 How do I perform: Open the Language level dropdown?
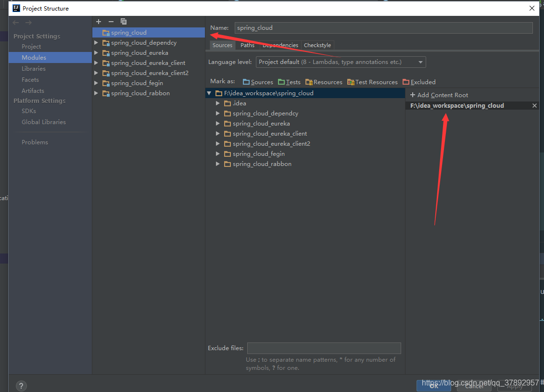[x=420, y=62]
